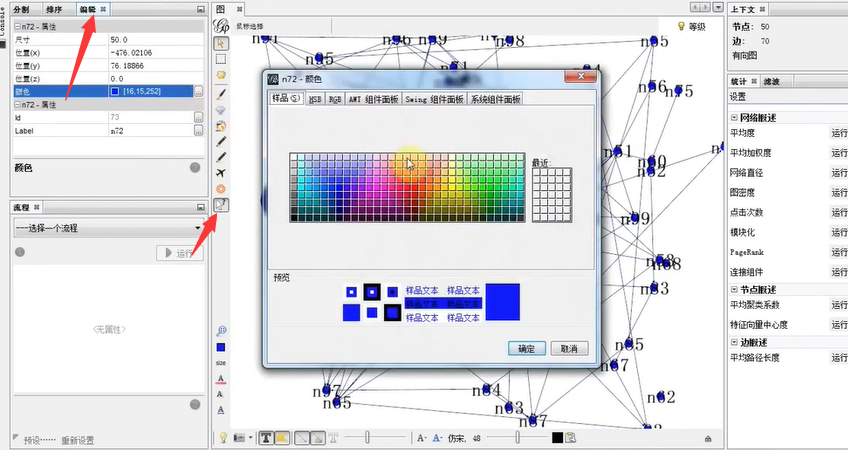The height and width of the screenshot is (450, 848).
Task: Open the color editor ellipsis button
Action: 198,91
